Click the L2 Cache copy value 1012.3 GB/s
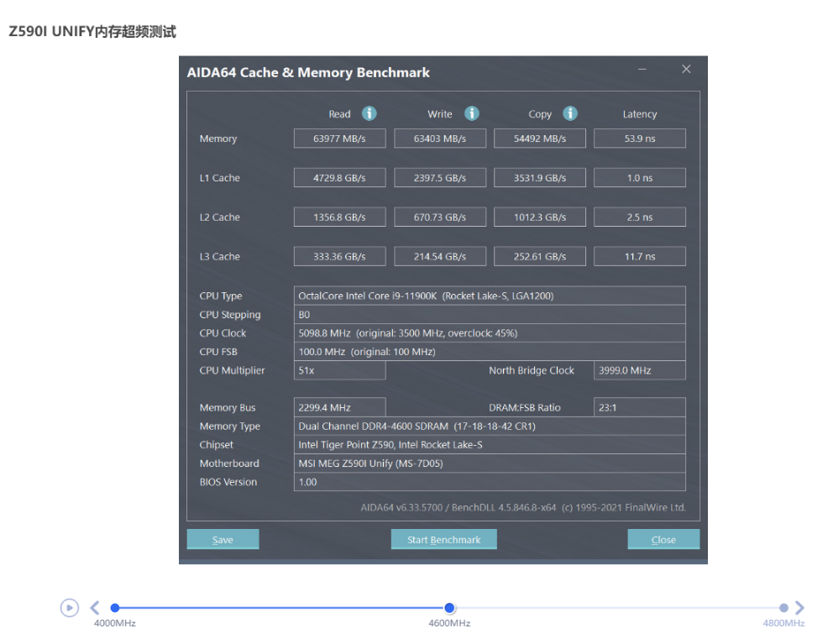 pos(540,217)
